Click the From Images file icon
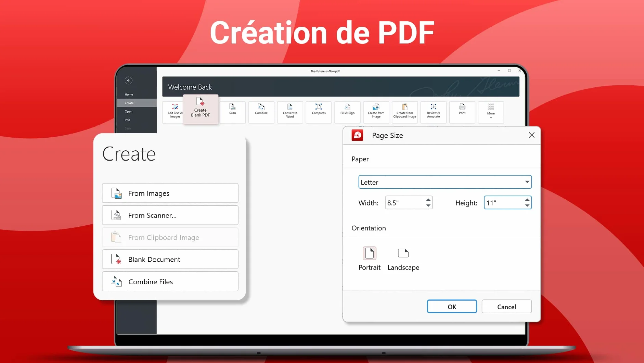The width and height of the screenshot is (644, 363). 116,193
